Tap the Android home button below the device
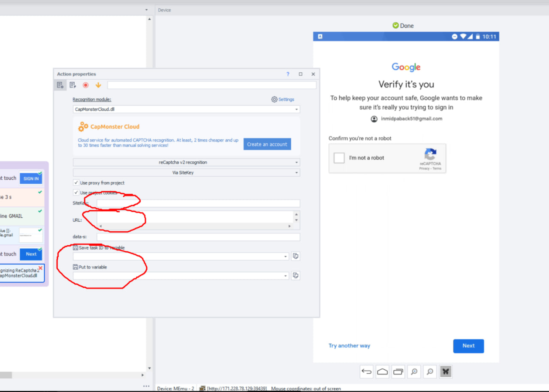This screenshot has height=392, width=549. click(x=382, y=372)
